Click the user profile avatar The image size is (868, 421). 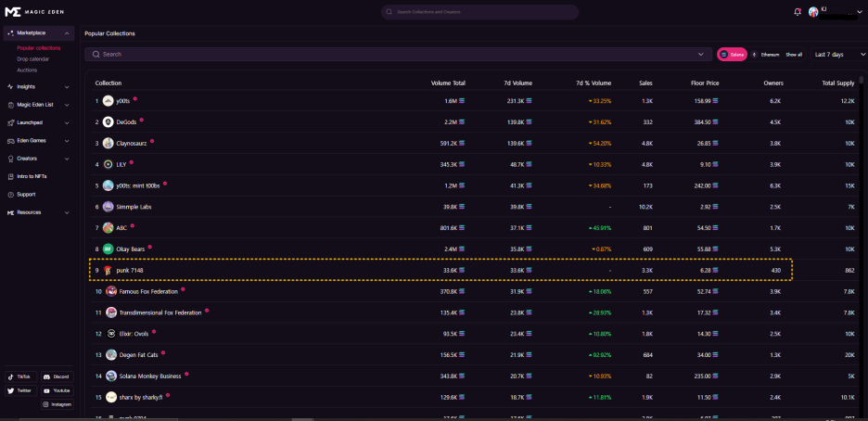[x=814, y=12]
